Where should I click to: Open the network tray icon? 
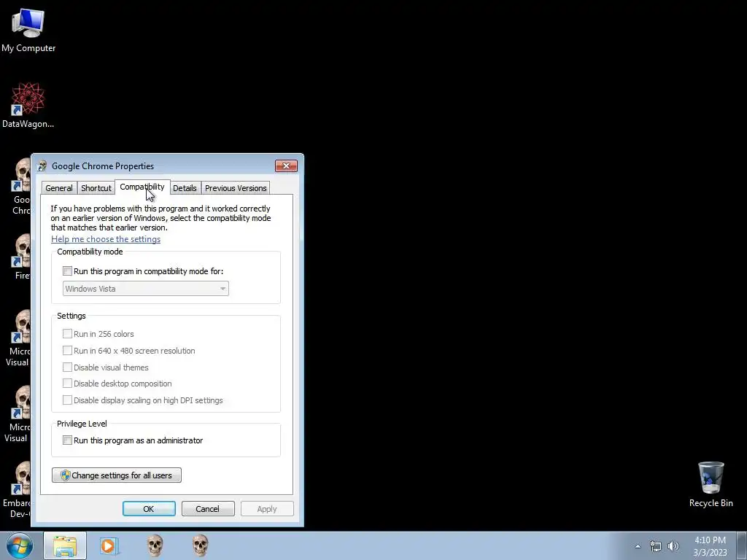click(x=656, y=546)
